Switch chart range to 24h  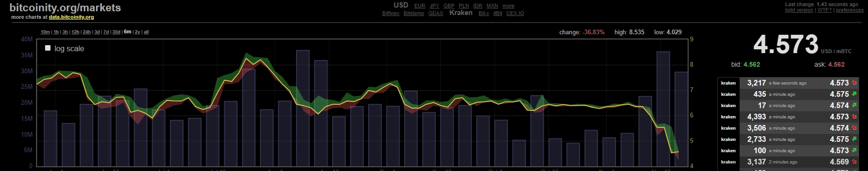[87, 32]
